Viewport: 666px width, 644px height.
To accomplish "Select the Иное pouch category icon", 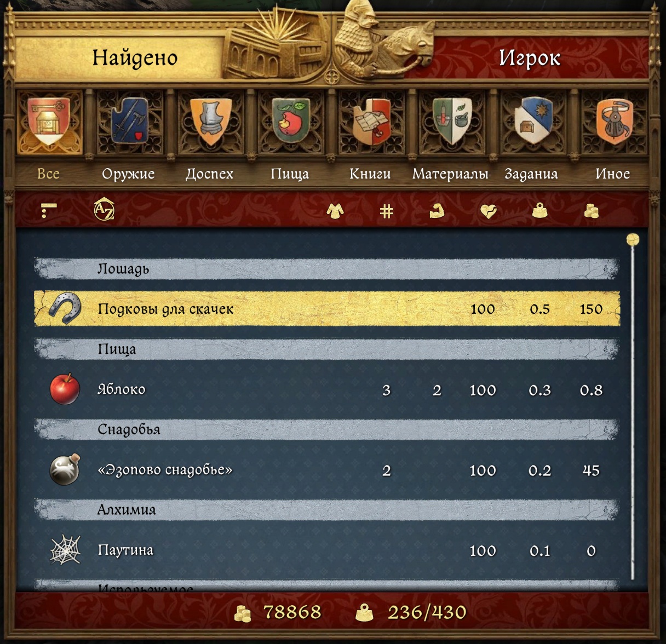I will click(613, 122).
